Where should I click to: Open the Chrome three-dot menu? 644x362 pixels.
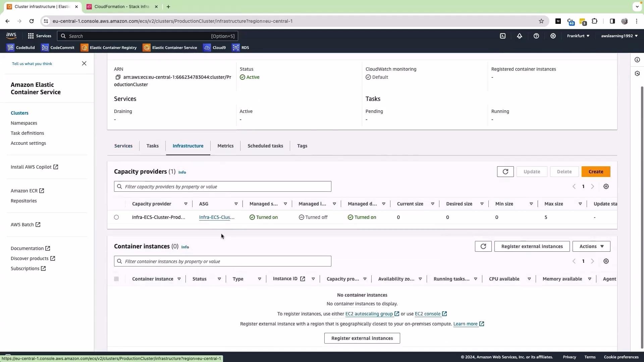coord(636,21)
